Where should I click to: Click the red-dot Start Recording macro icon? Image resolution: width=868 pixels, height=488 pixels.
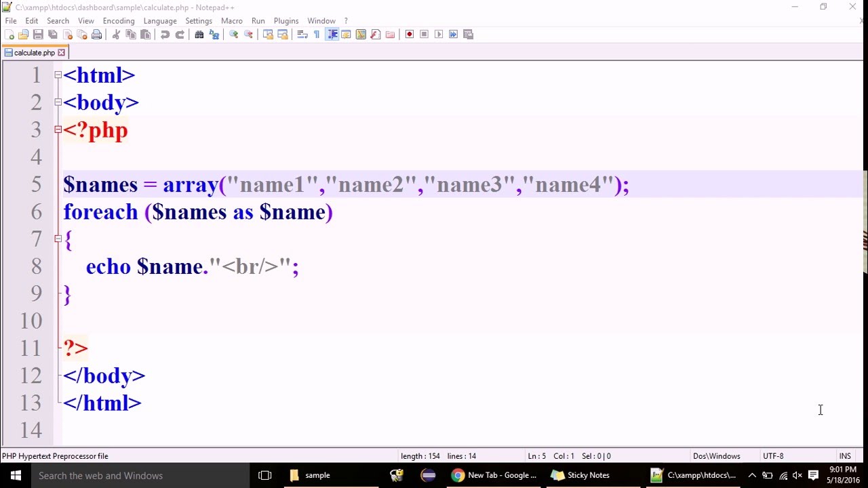point(410,35)
